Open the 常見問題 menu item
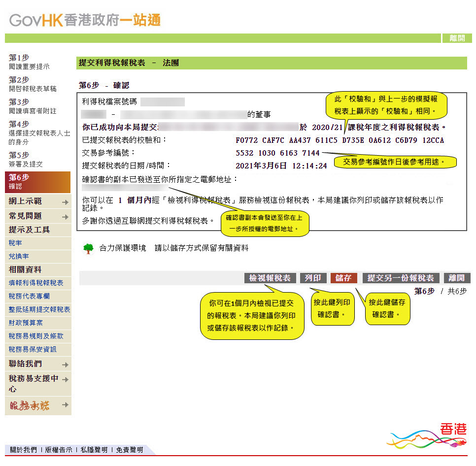This screenshot has height=466, width=476. [26, 216]
